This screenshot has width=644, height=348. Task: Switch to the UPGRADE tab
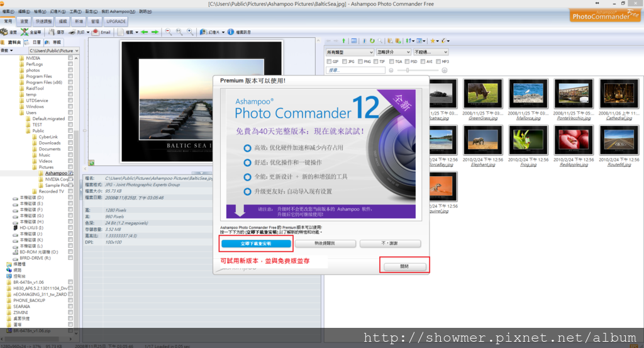click(x=116, y=21)
